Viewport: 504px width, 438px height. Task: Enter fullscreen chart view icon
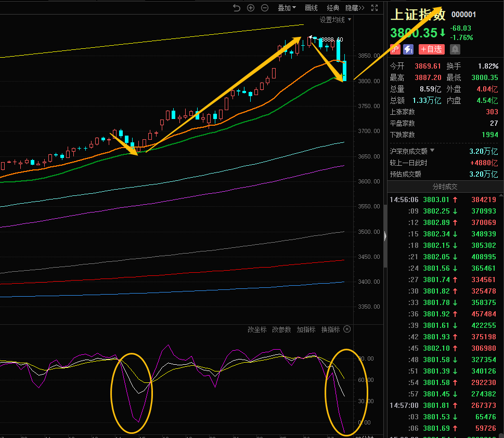click(x=375, y=8)
